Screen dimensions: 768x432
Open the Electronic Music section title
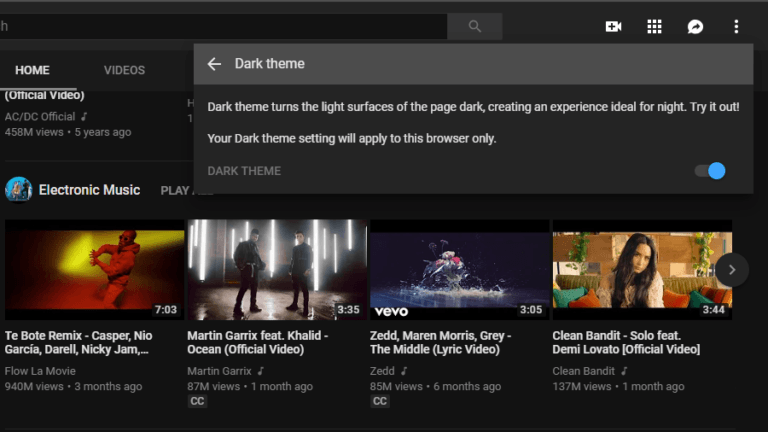coord(89,190)
